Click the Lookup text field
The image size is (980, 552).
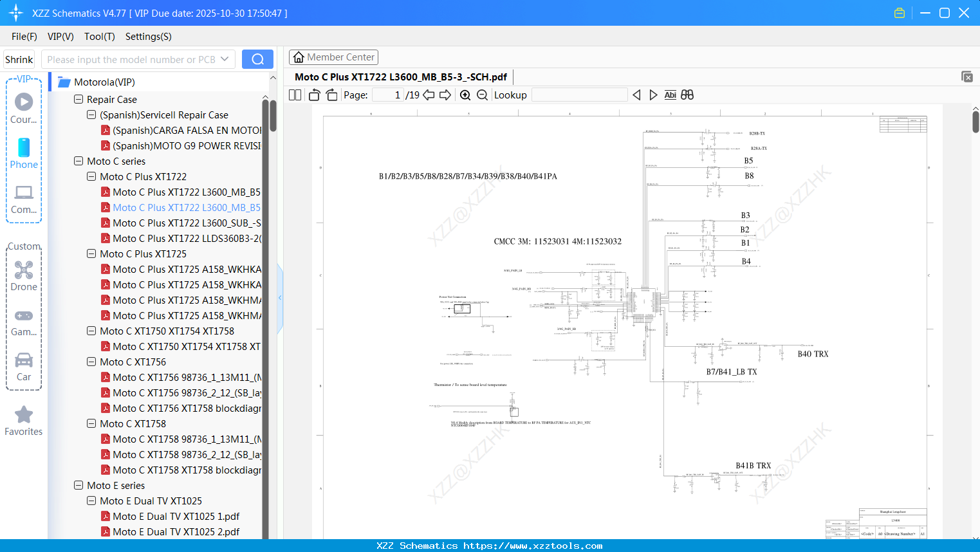(580, 95)
